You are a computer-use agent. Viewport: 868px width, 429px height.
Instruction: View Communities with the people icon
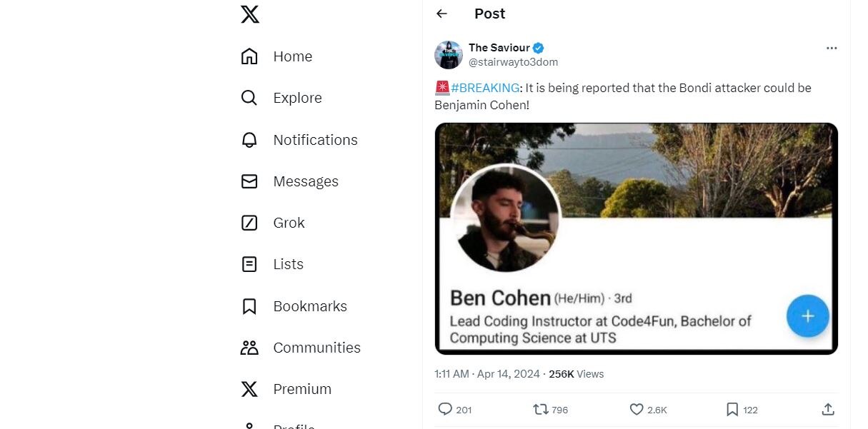tap(249, 347)
